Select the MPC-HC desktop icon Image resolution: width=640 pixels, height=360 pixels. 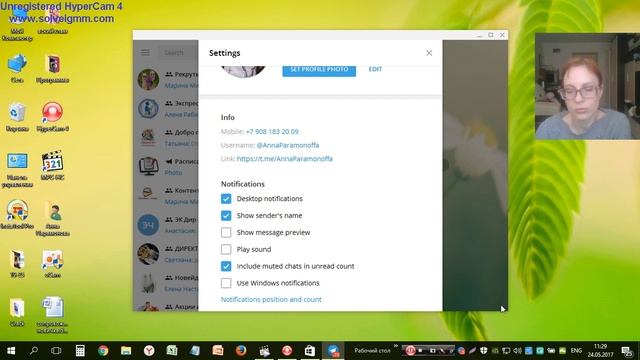coord(52,165)
